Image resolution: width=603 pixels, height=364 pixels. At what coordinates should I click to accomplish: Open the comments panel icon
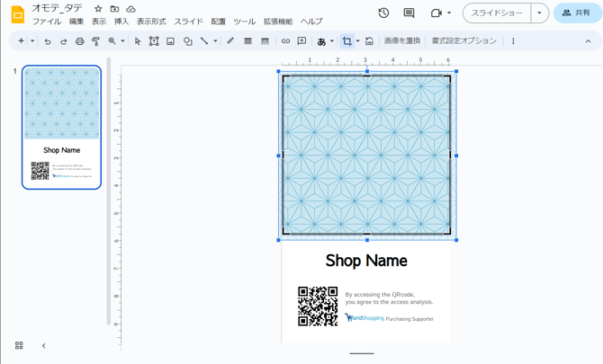[x=409, y=13]
